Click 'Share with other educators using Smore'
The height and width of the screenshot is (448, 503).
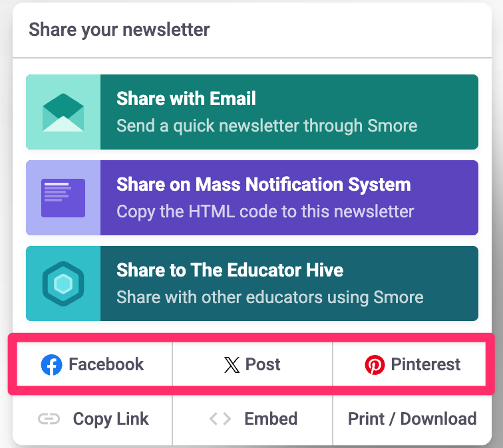click(269, 297)
